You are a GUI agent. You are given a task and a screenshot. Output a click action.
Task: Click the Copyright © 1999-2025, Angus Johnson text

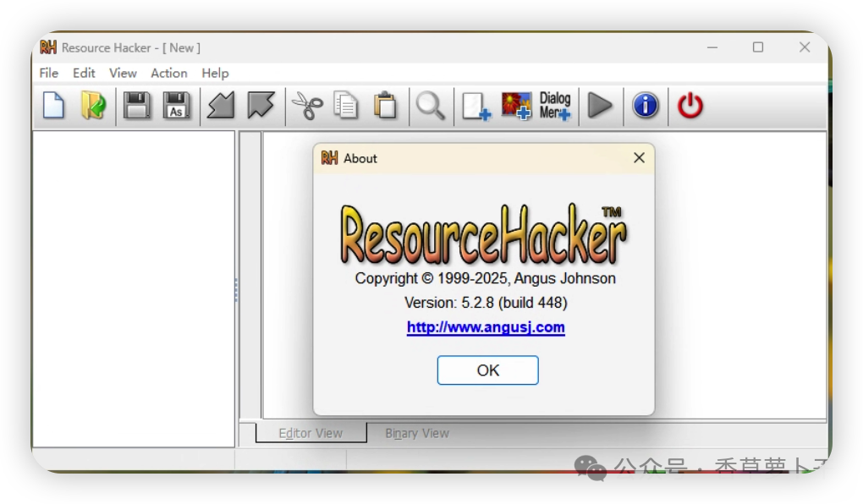click(486, 278)
